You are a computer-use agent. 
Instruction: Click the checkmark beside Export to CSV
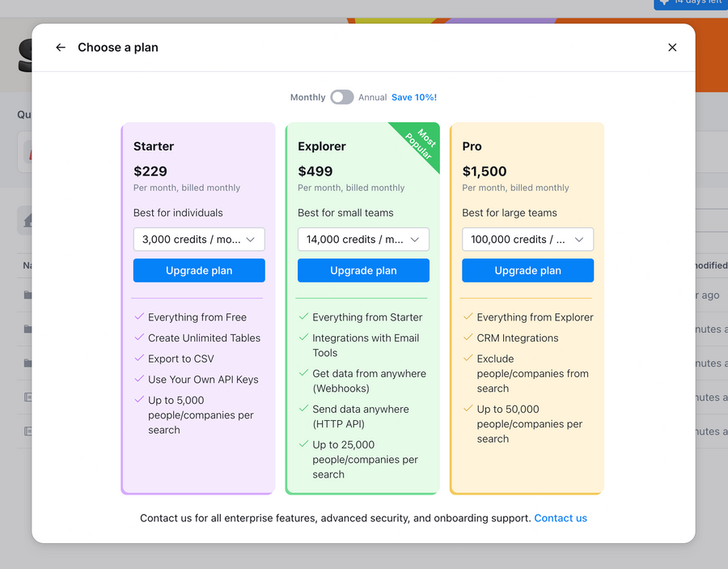click(138, 358)
